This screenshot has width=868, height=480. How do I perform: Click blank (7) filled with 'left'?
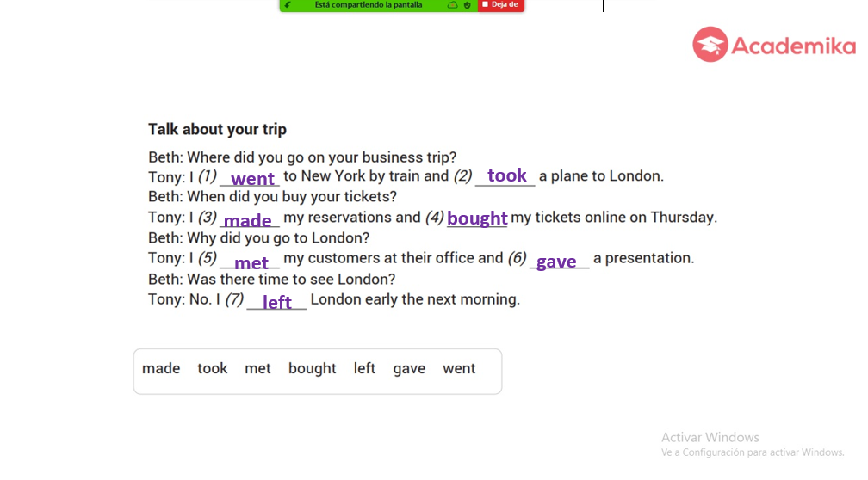point(276,302)
